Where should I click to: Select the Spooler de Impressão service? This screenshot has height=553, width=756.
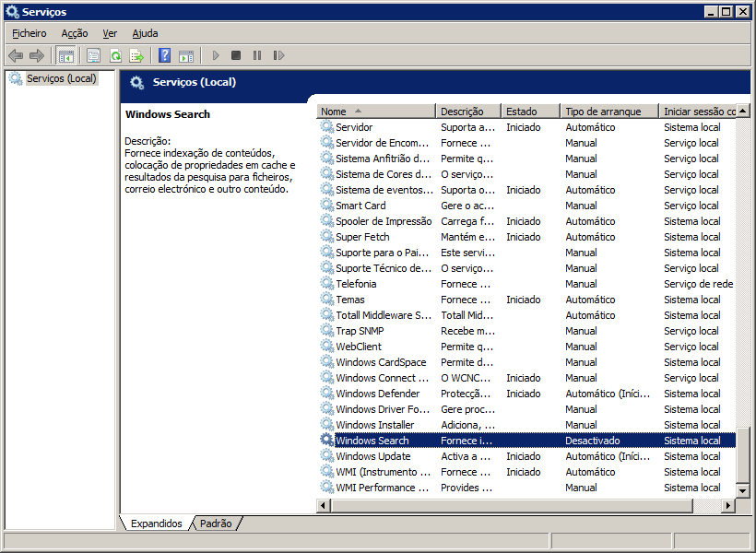(526, 221)
